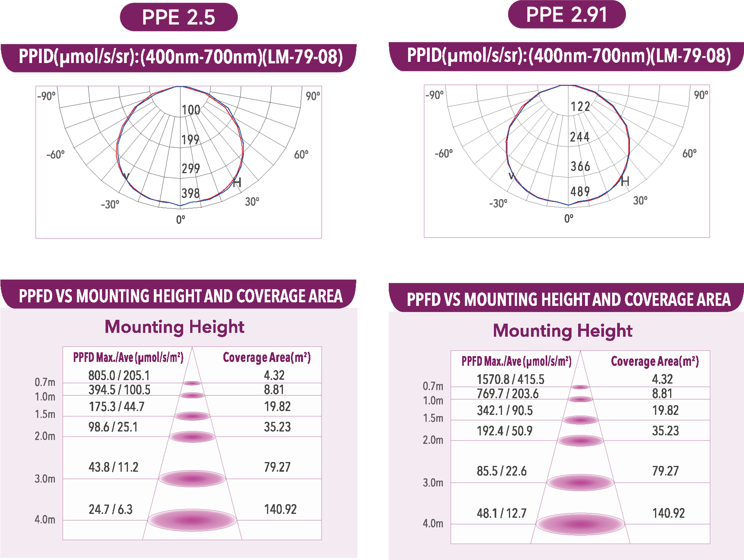The width and height of the screenshot is (744, 560).
Task: Click the H marker on the PPE 2.5 polar curve
Action: click(237, 182)
